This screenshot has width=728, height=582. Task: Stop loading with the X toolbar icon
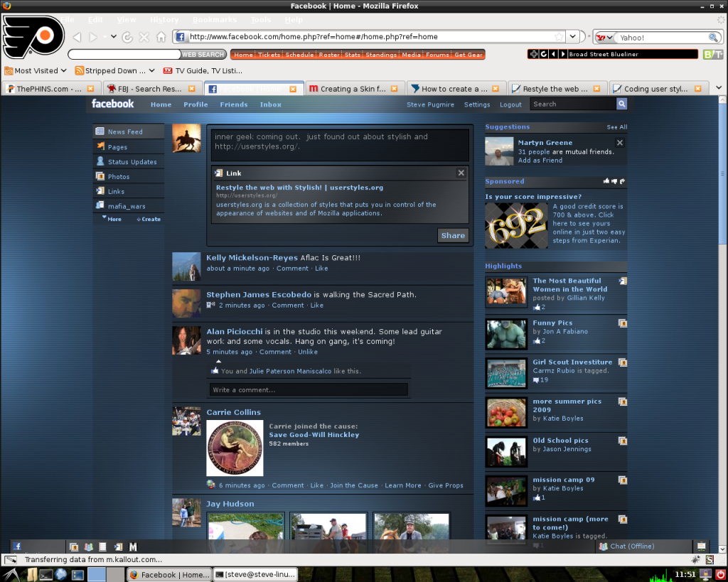pyautogui.click(x=144, y=37)
